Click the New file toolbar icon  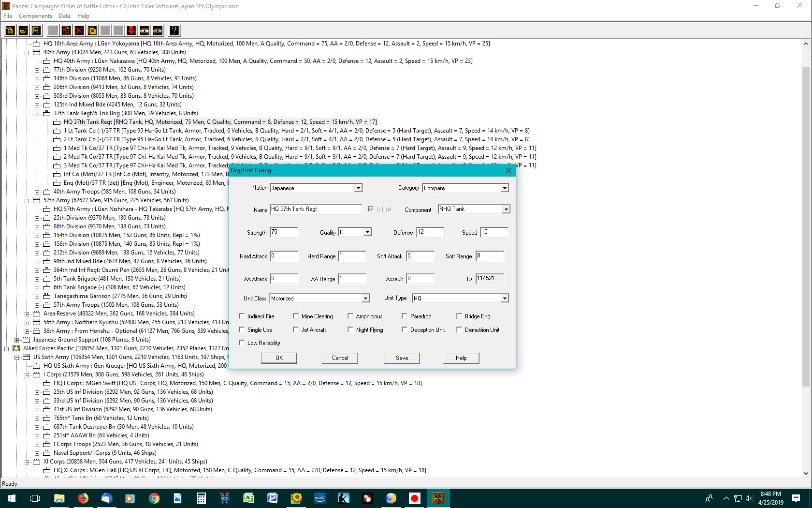(10, 30)
